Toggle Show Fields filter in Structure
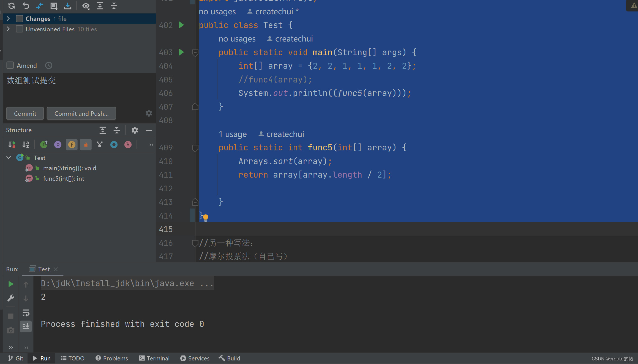The image size is (638, 364). [72, 145]
